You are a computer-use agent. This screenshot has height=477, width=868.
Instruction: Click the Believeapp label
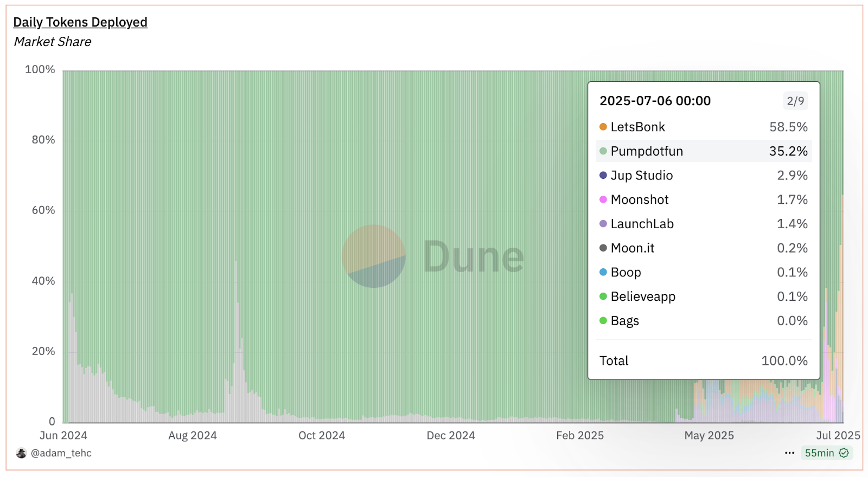[x=643, y=297]
